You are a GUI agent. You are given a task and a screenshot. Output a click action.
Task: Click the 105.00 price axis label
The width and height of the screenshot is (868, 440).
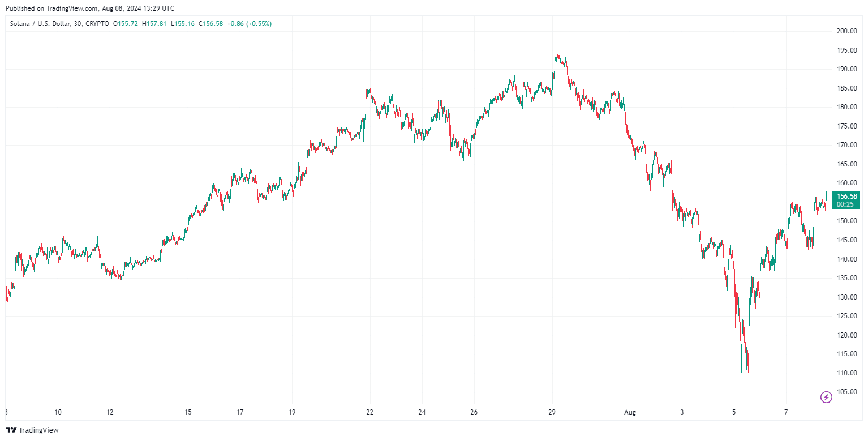pyautogui.click(x=847, y=392)
